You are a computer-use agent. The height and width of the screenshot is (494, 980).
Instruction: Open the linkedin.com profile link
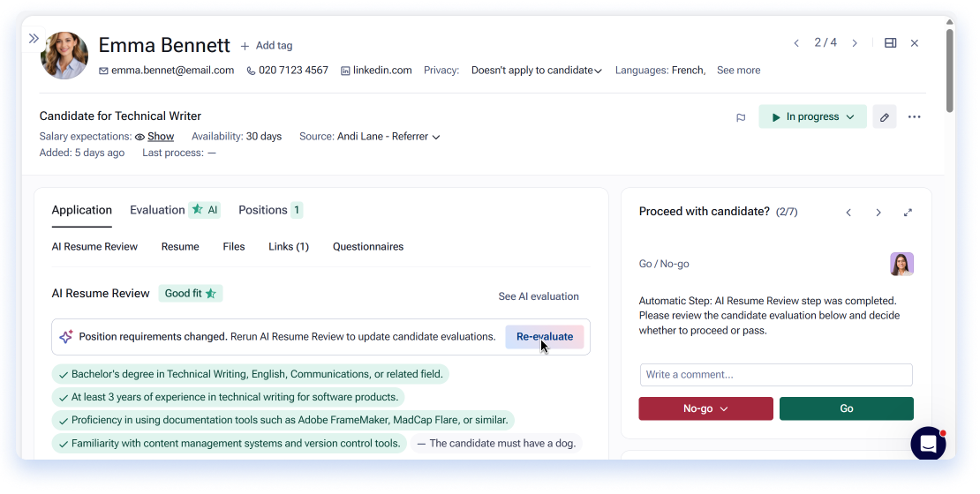point(376,71)
